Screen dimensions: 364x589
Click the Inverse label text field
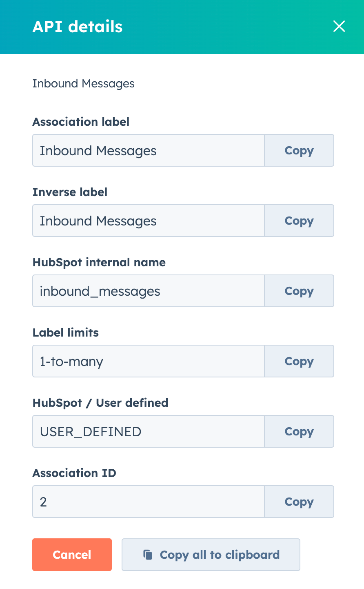click(148, 221)
